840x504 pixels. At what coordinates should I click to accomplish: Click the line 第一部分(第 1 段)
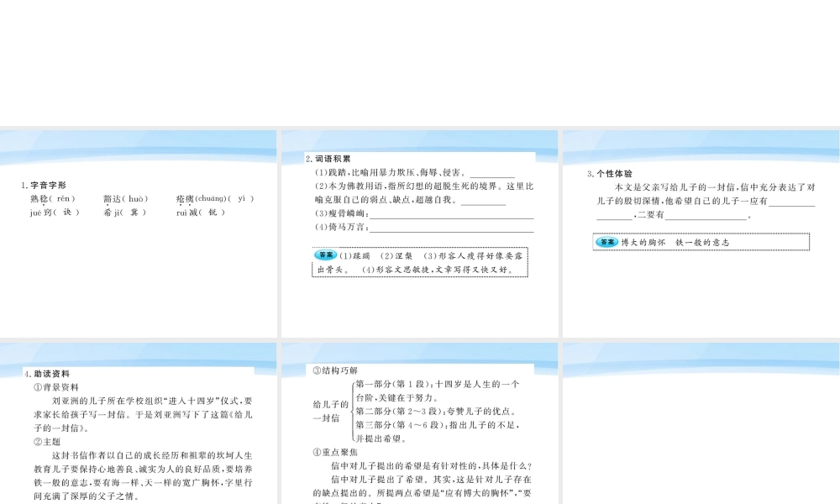tap(437, 384)
